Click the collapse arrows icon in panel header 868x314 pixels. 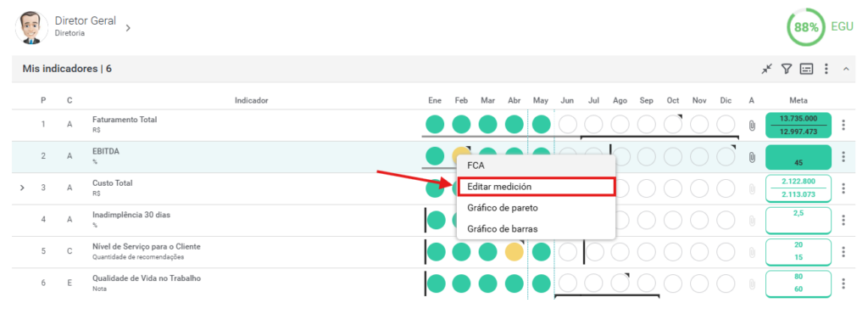pos(766,70)
